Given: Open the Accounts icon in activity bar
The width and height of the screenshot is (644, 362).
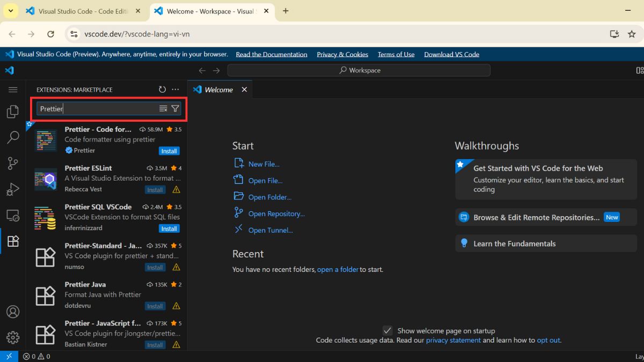Looking at the screenshot, I should click(13, 312).
